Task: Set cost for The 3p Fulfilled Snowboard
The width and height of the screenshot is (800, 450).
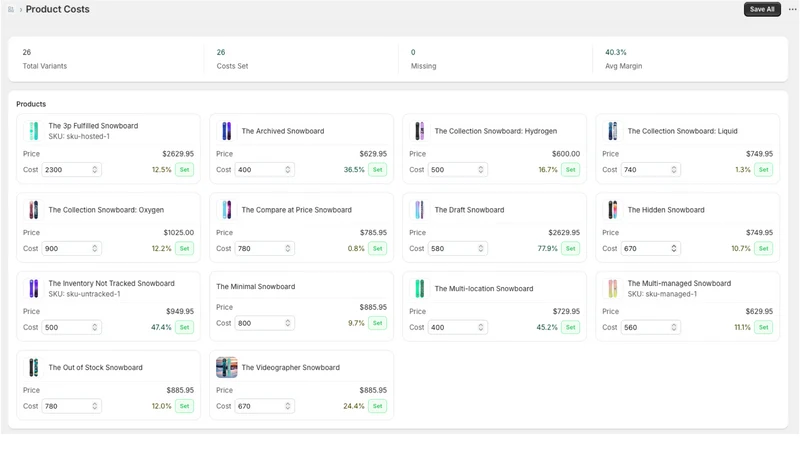Action: click(x=184, y=169)
